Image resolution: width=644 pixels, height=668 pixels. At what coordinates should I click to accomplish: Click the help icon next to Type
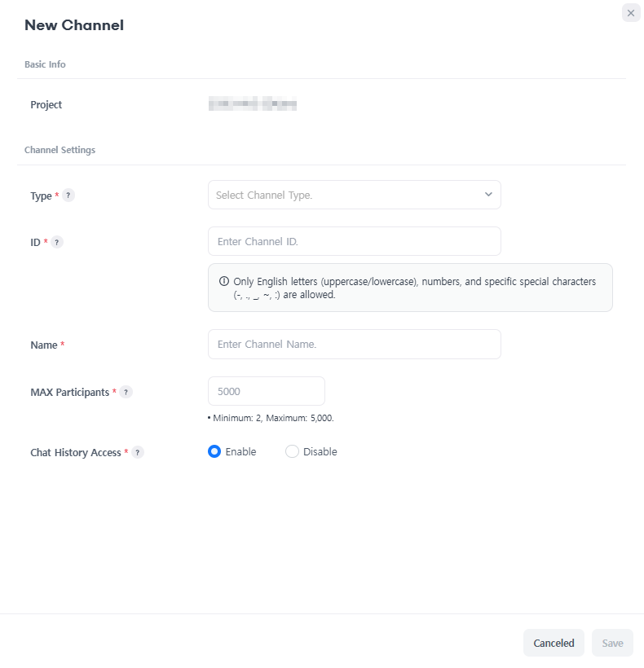point(68,196)
